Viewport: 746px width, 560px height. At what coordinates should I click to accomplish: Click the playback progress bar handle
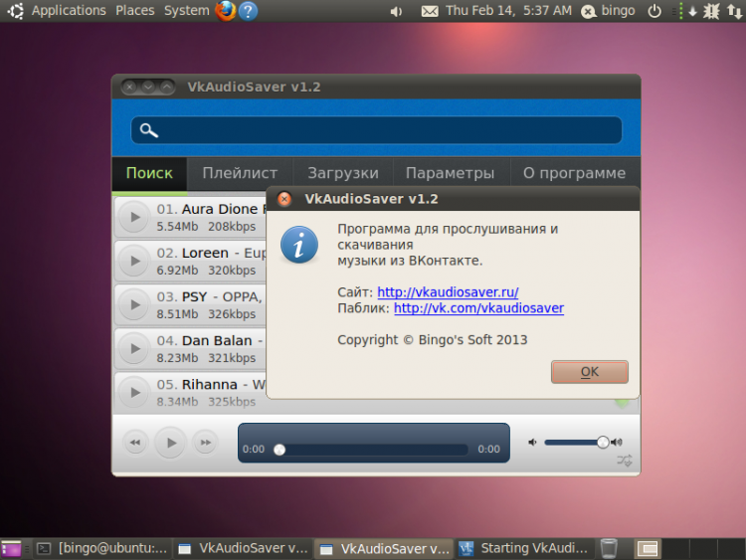click(x=280, y=450)
